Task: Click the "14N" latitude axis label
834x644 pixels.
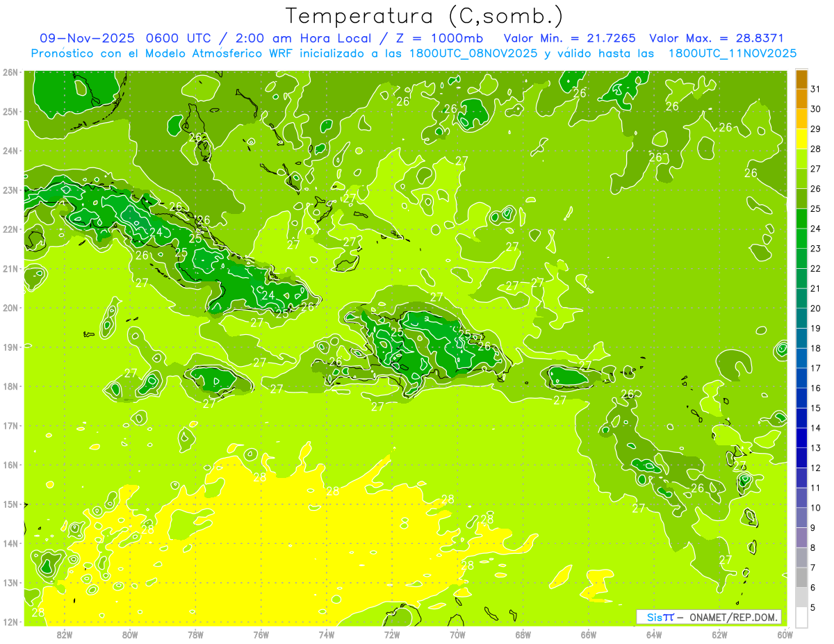Action: 10,543
